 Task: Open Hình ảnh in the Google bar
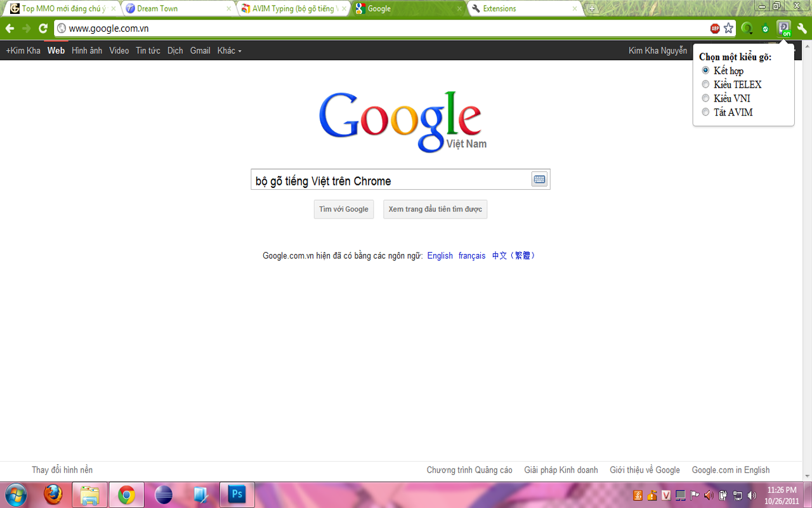tap(87, 51)
